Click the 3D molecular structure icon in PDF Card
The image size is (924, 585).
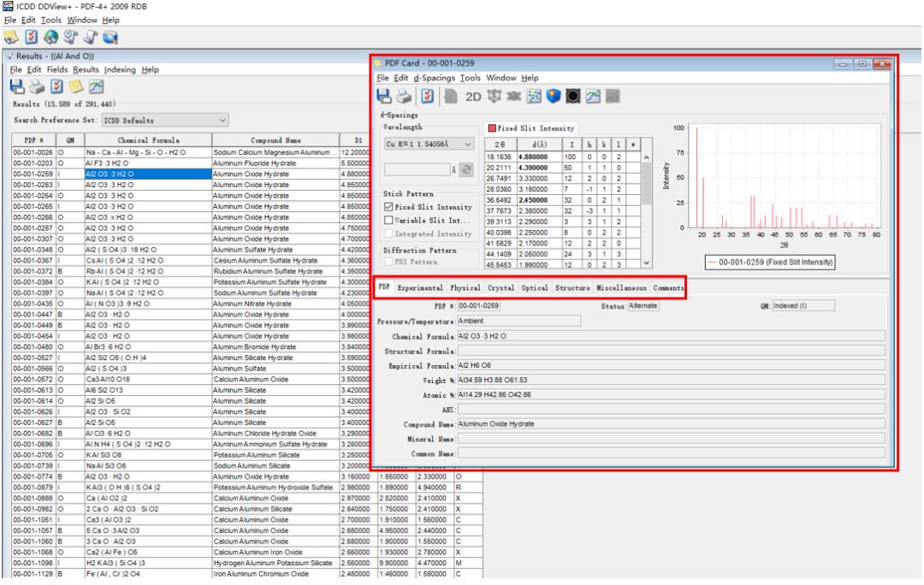point(494,96)
